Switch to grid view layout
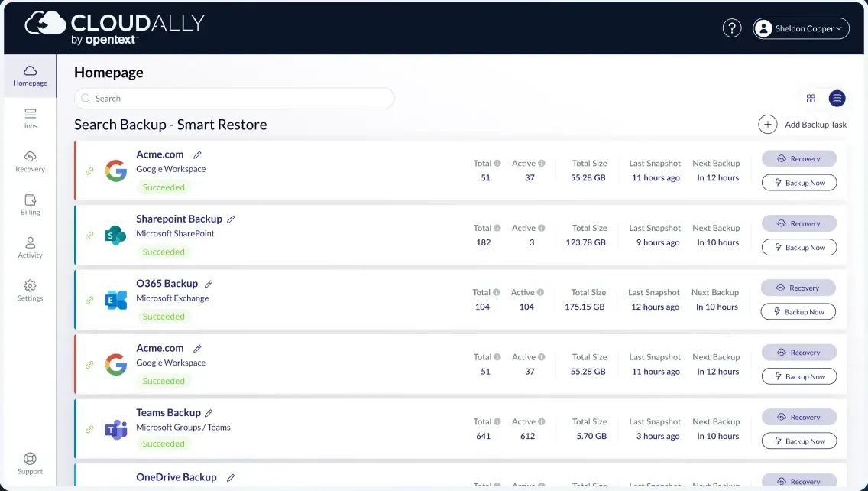Viewport: 868px width, 491px height. [x=811, y=98]
